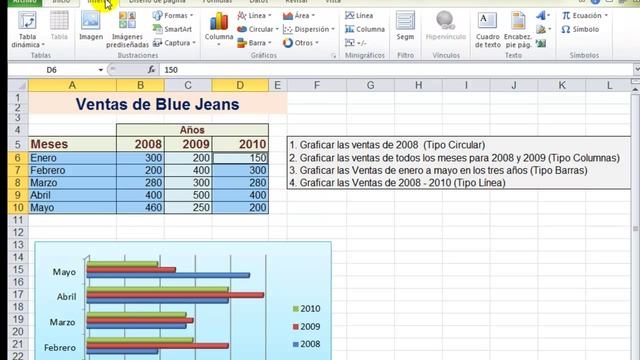The width and height of the screenshot is (640, 360).
Task: Click the Abril cell in column A
Action: pos(72,195)
